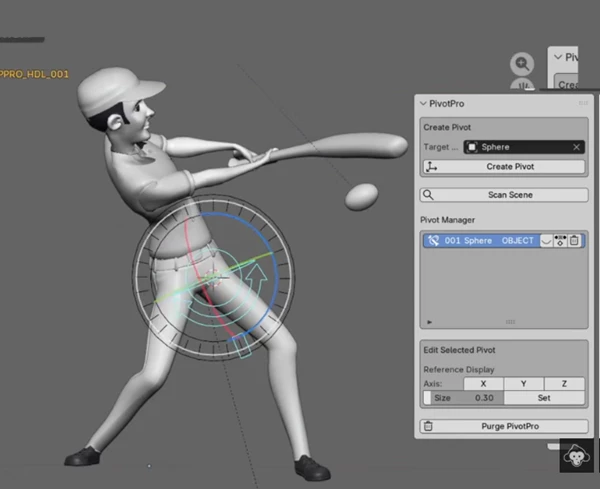Image resolution: width=600 pixels, height=489 pixels.
Task: Collapse the PivotPro panel header
Action: coord(423,104)
